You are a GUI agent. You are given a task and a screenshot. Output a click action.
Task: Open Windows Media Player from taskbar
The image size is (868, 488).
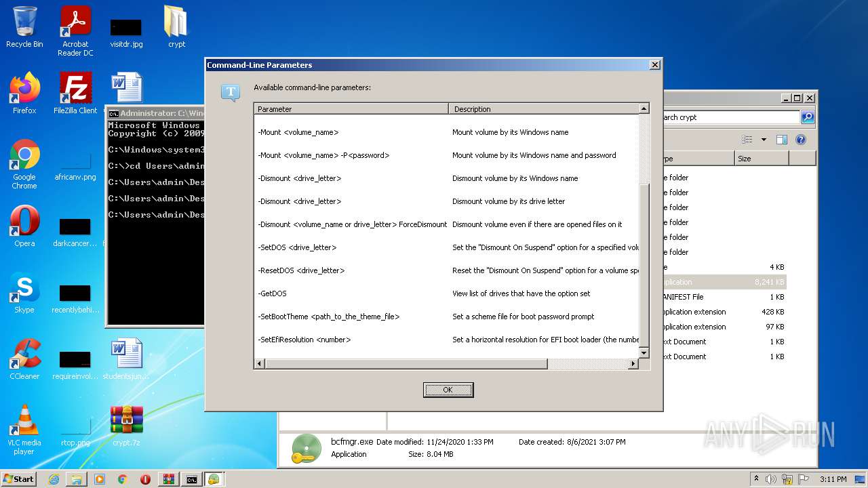click(100, 479)
